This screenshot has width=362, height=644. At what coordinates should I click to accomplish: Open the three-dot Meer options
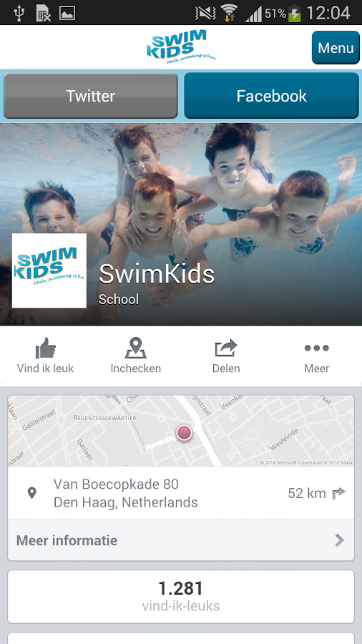pos(316,348)
